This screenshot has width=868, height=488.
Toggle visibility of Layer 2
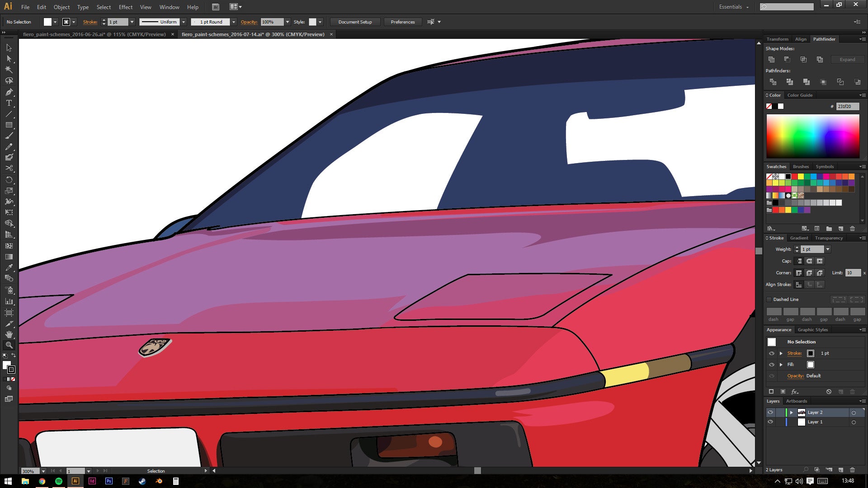(770, 413)
